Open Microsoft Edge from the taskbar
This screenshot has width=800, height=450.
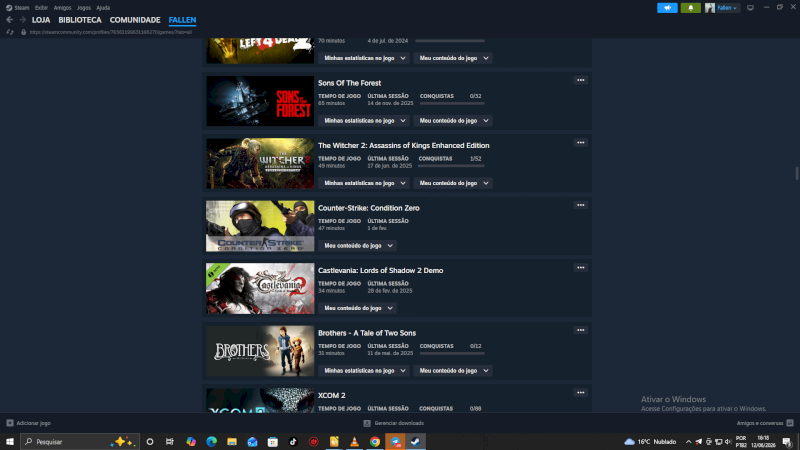click(211, 442)
